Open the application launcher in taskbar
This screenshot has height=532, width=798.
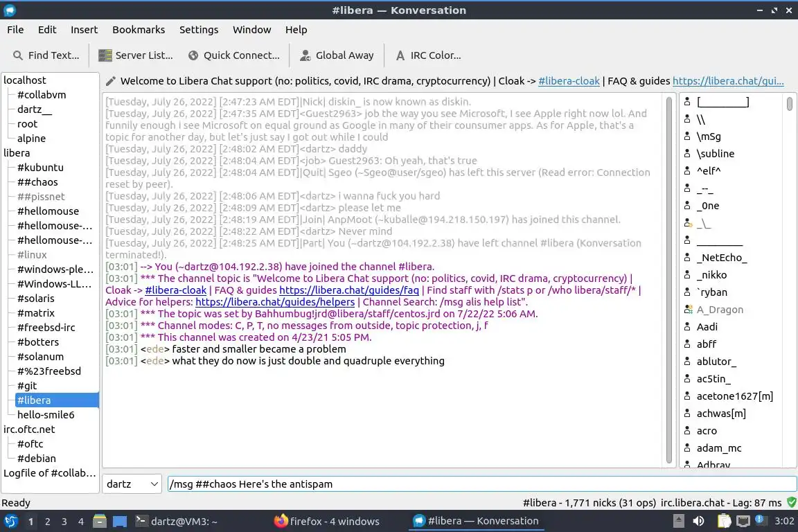[x=10, y=521]
